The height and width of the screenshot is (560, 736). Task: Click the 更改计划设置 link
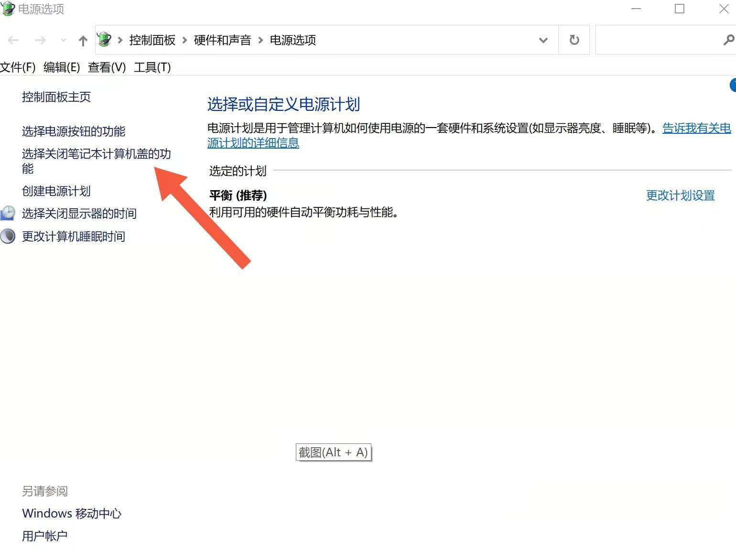[680, 195]
